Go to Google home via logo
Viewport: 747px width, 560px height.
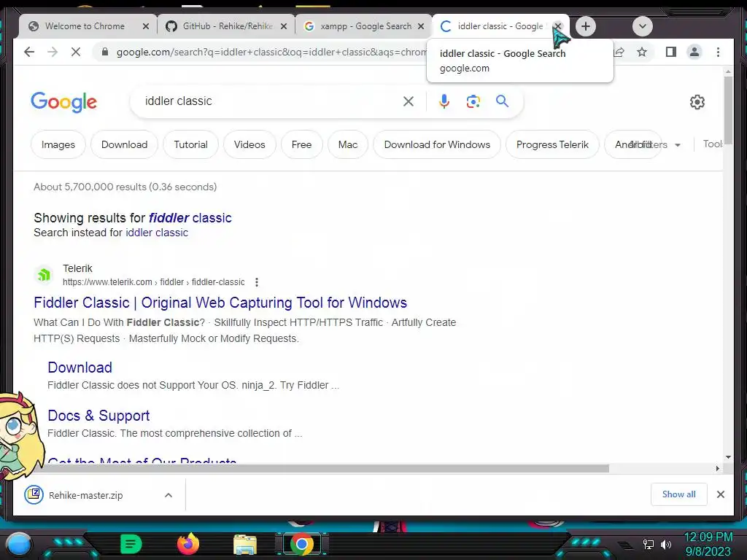[64, 102]
